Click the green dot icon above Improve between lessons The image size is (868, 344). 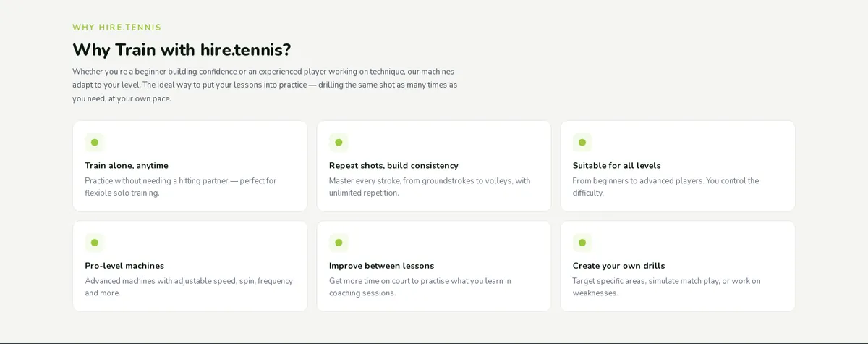point(339,243)
